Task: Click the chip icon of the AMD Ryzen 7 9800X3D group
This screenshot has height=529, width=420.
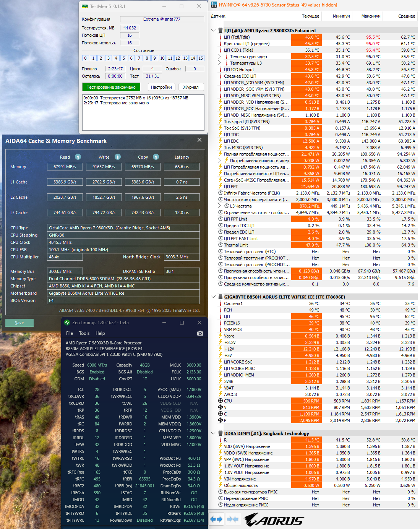Action: pyautogui.click(x=221, y=31)
